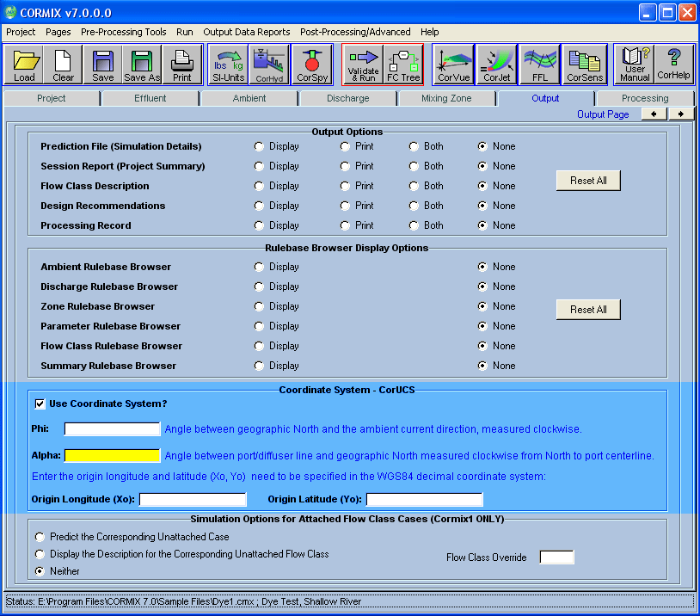Switch to the Discharge tab
The image size is (700, 616).
348,98
